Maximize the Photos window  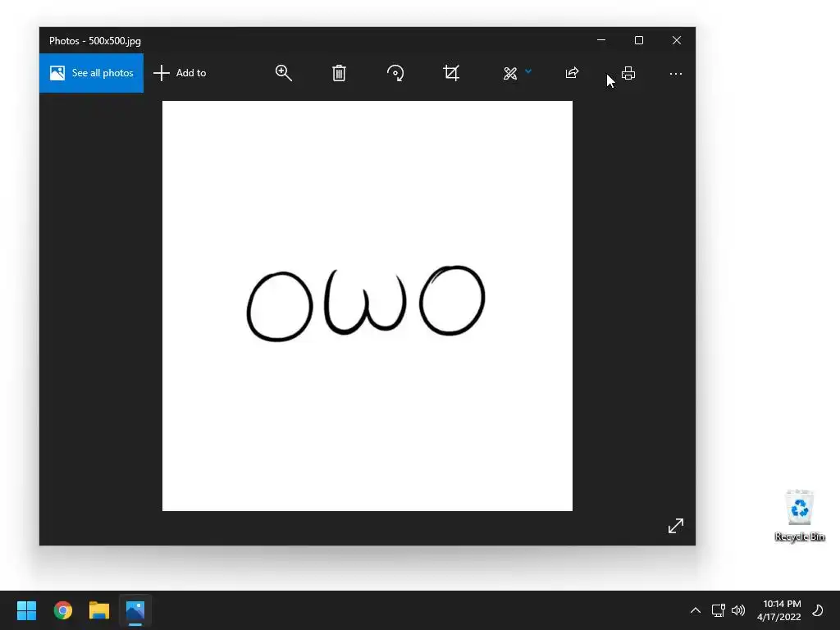click(638, 40)
